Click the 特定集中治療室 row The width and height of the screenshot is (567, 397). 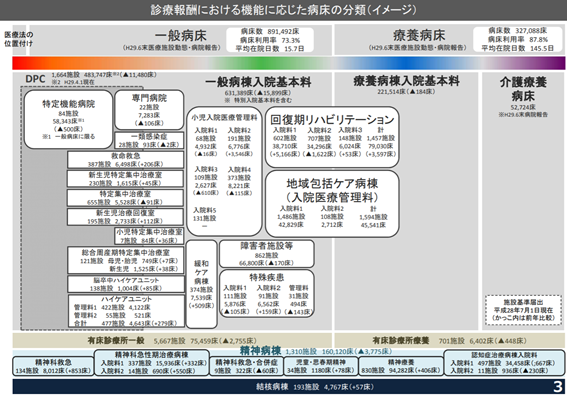(125, 198)
